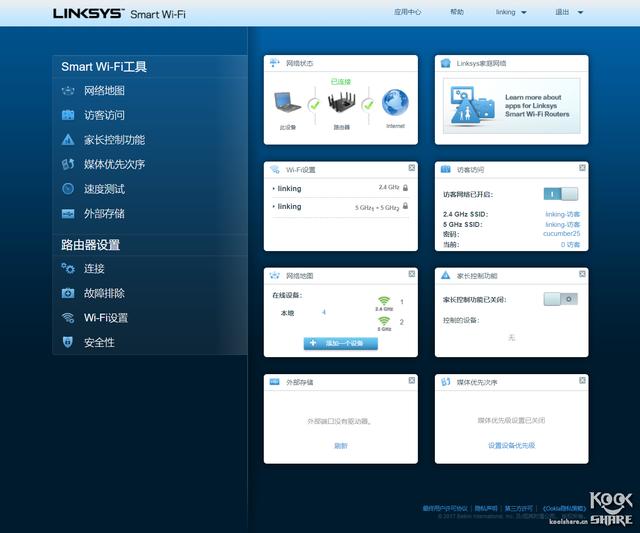Open the Learn more about apps banner

511,106
